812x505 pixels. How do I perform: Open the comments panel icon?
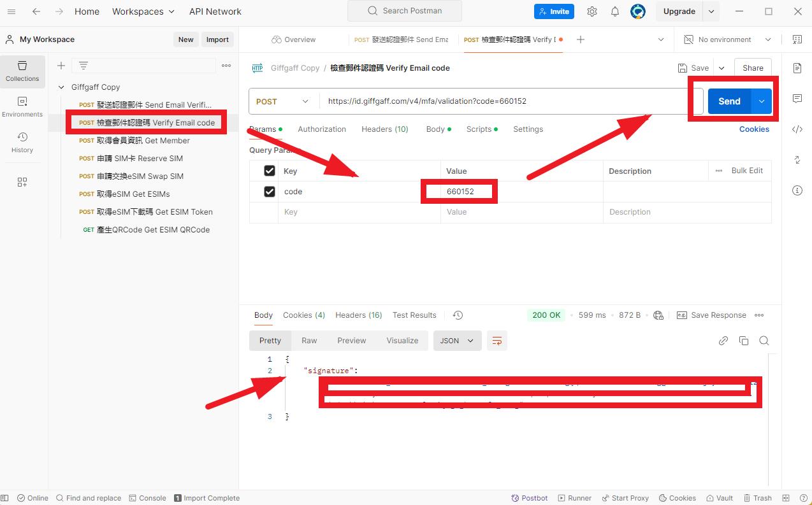(797, 99)
